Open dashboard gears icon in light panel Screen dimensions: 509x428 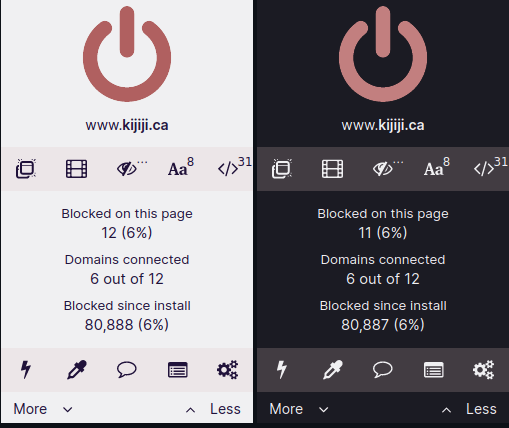(227, 370)
